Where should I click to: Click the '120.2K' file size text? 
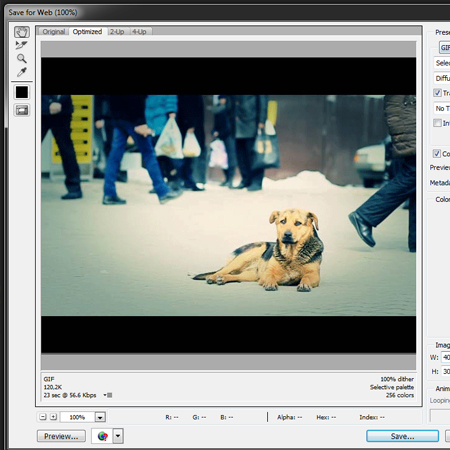click(53, 387)
